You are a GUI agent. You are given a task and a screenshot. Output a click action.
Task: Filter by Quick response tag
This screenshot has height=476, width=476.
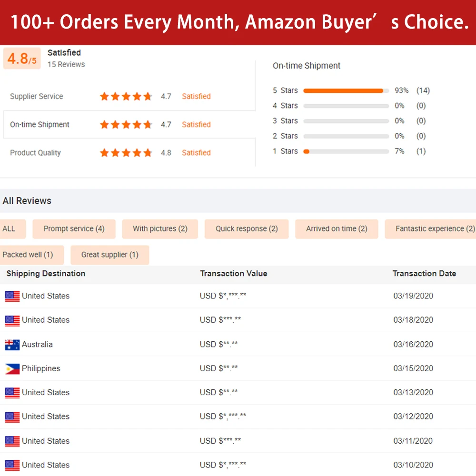[247, 229]
